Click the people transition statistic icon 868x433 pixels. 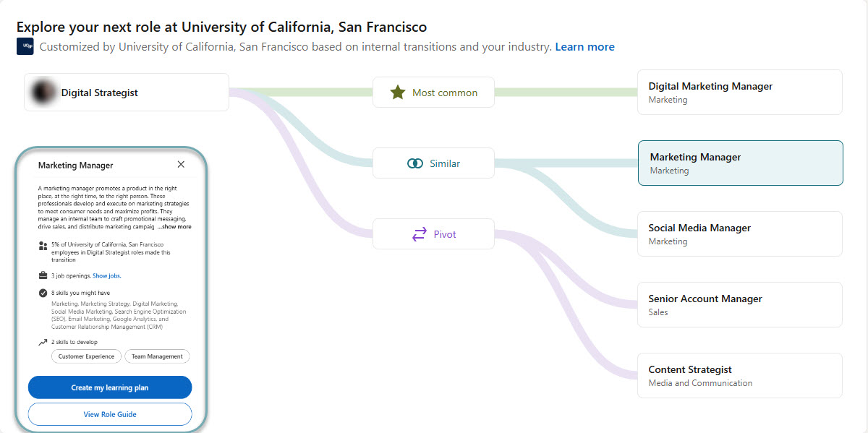43,246
